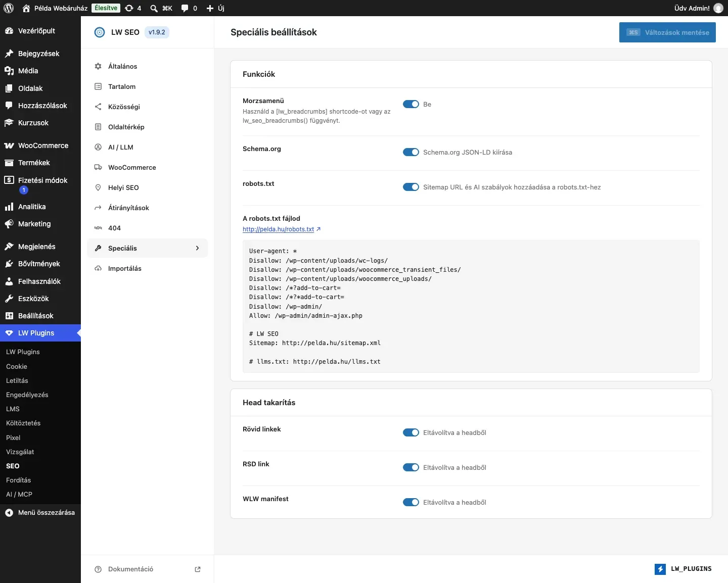Expand the Speciális chevron arrow
The width and height of the screenshot is (728, 583).
click(x=198, y=248)
